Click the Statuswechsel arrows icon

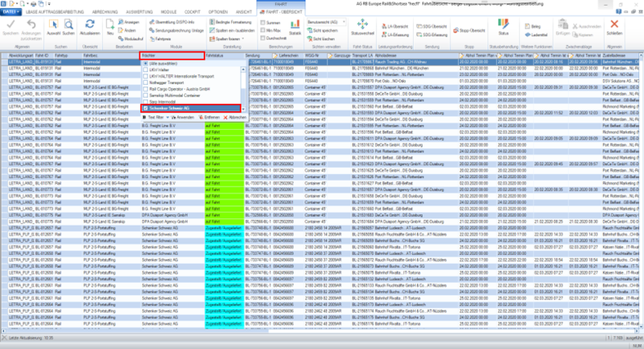[x=362, y=24]
